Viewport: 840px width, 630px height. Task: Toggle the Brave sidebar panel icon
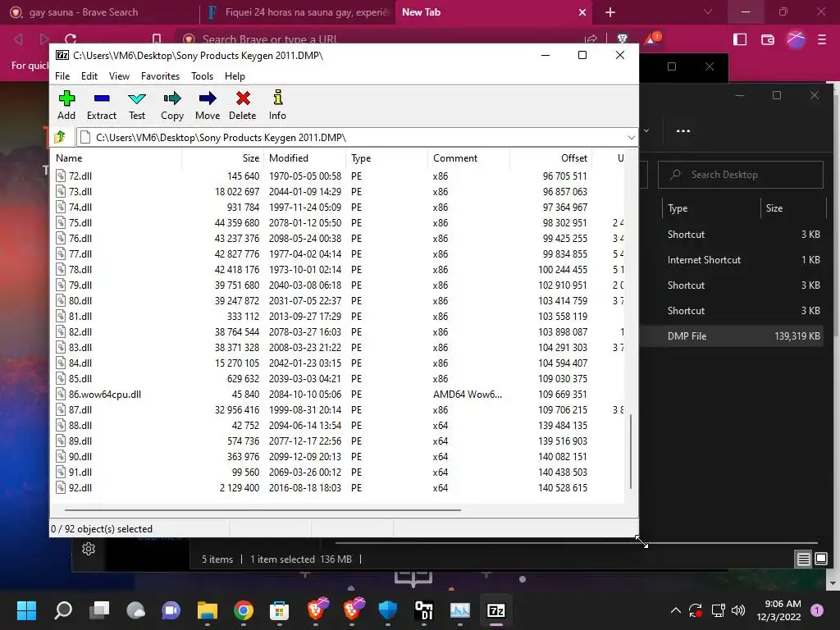(740, 39)
